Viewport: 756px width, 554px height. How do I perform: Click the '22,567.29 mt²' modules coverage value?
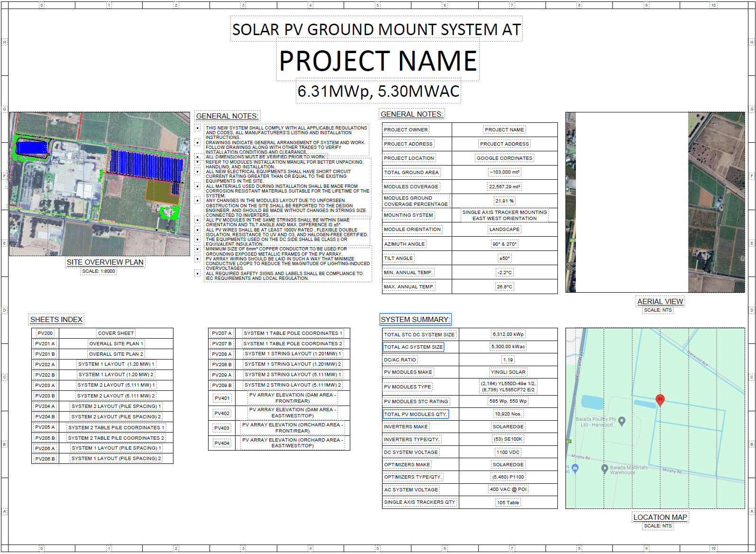click(x=504, y=187)
